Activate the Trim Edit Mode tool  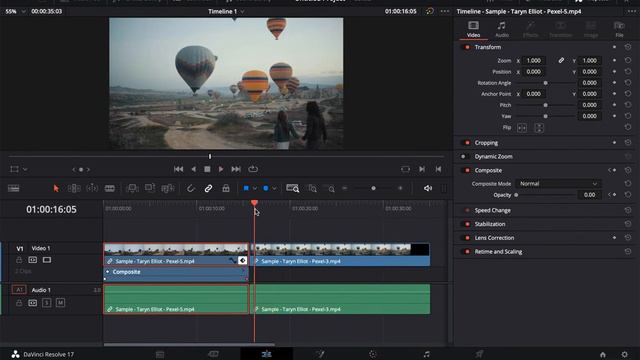coord(74,188)
